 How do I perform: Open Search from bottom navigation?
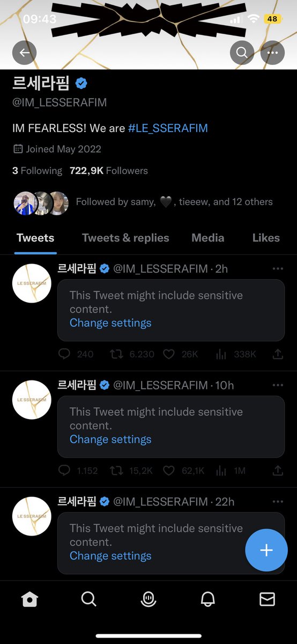coord(89,599)
